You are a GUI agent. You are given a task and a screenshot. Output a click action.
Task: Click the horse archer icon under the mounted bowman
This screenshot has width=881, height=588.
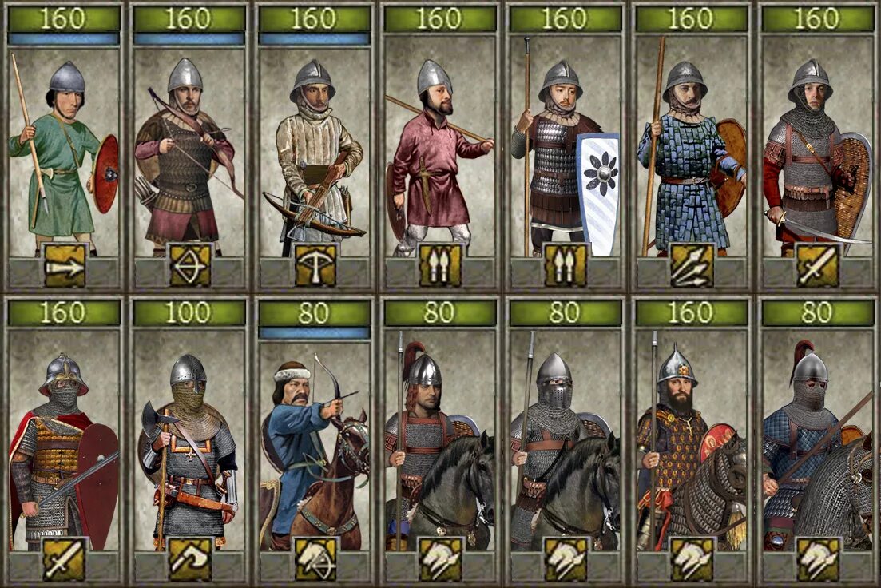tap(315, 558)
